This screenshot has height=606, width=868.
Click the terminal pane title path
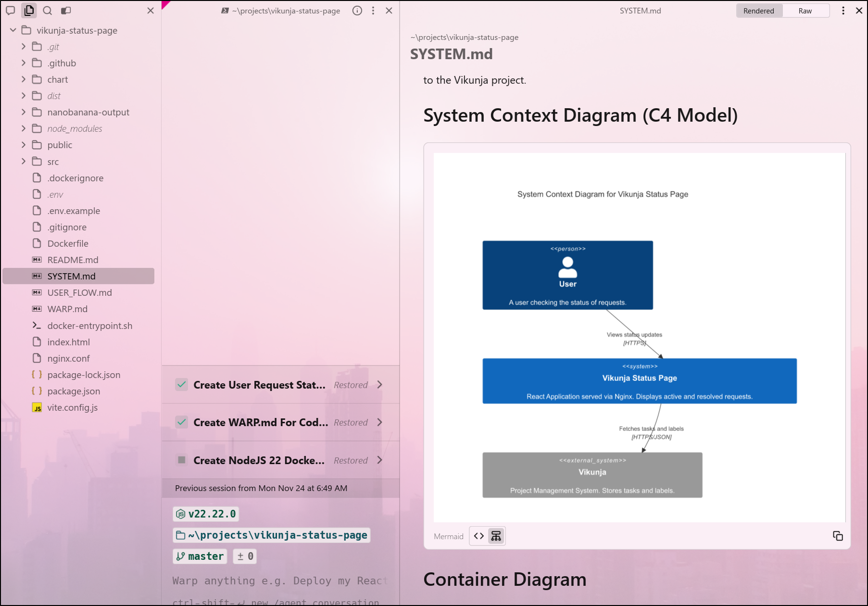286,11
